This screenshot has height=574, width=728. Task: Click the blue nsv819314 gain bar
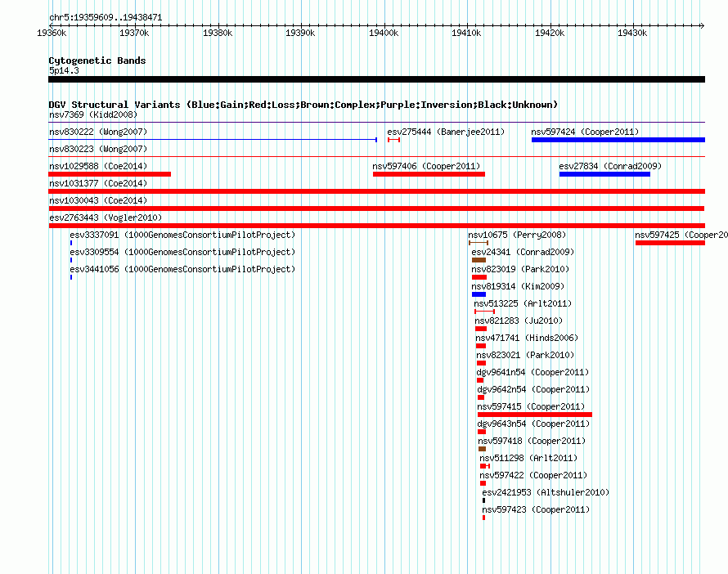[x=479, y=294]
